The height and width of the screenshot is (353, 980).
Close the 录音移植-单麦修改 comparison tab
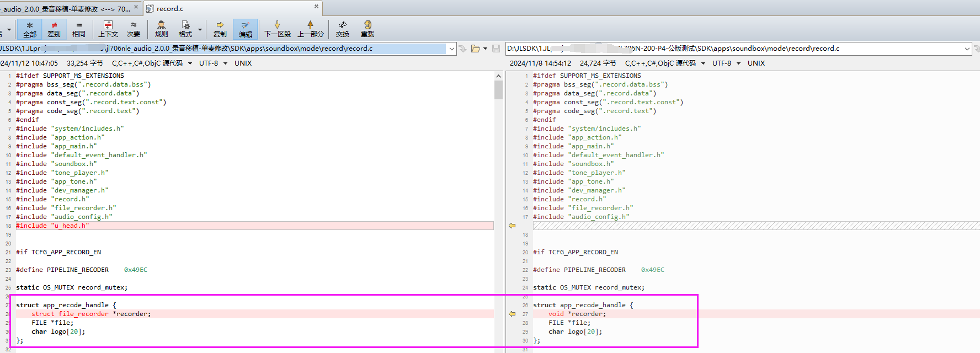click(x=136, y=7)
